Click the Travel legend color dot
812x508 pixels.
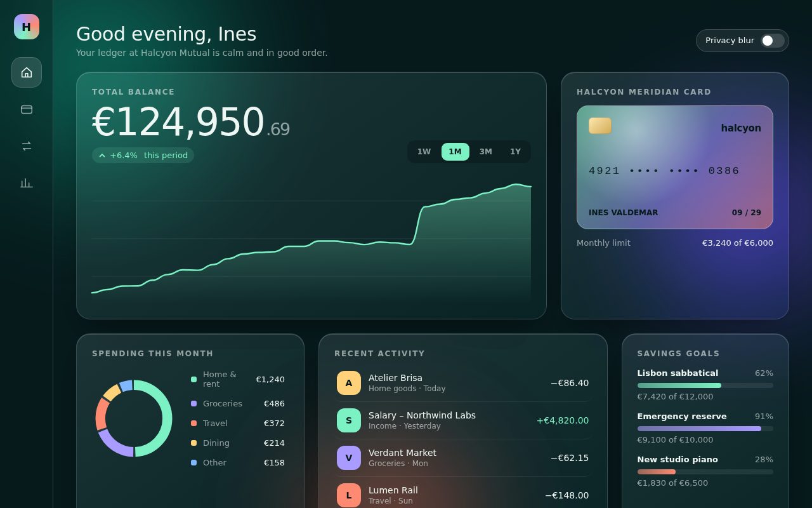point(194,424)
